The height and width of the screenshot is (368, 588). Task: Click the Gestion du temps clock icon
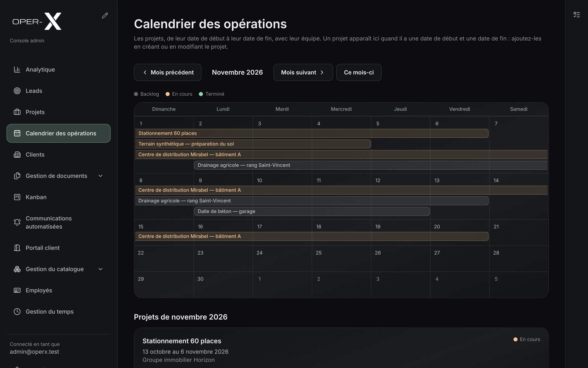coord(17,312)
